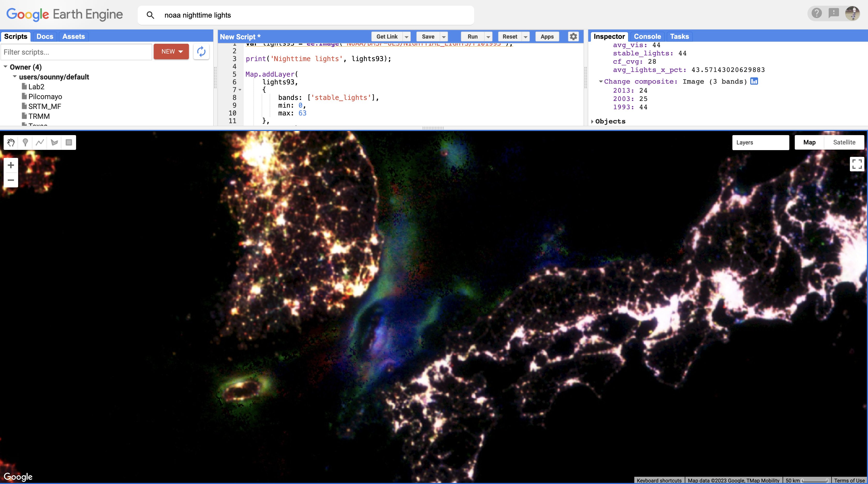Image resolution: width=868 pixels, height=484 pixels.
Task: Select the draw line tool
Action: (x=40, y=143)
